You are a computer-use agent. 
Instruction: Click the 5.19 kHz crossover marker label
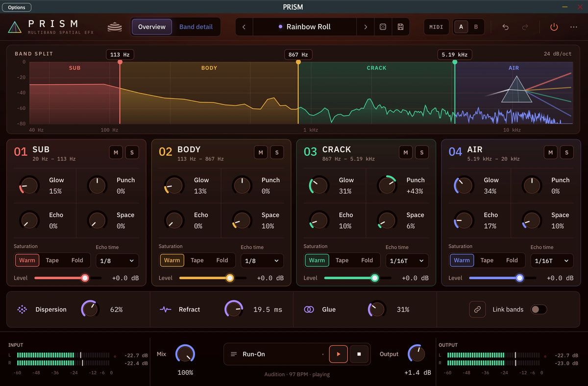coord(454,54)
